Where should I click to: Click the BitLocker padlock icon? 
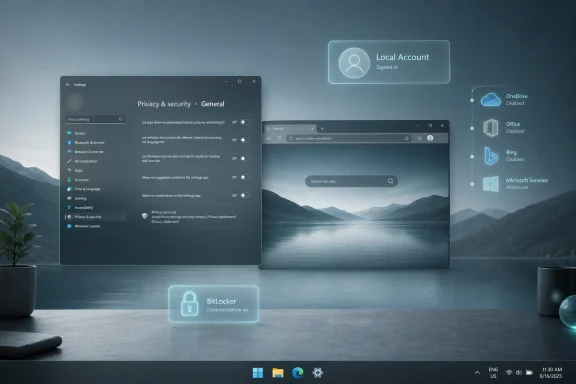pos(190,304)
